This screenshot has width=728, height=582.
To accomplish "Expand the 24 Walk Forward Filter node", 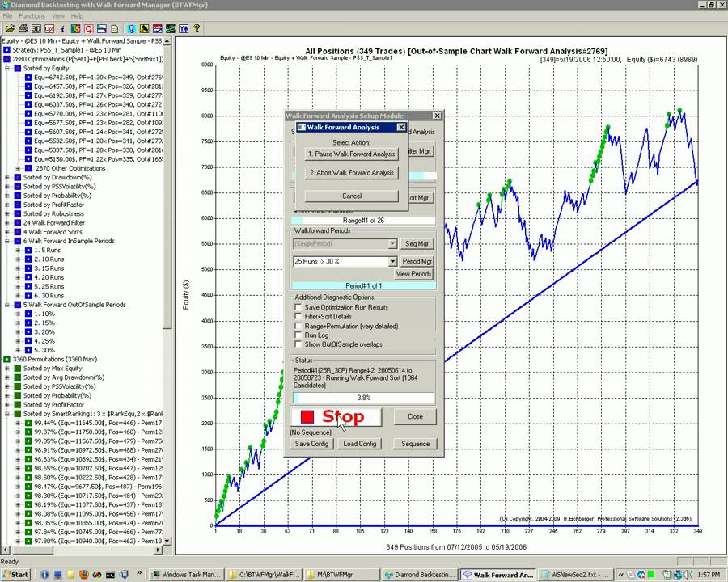I will coord(7,223).
